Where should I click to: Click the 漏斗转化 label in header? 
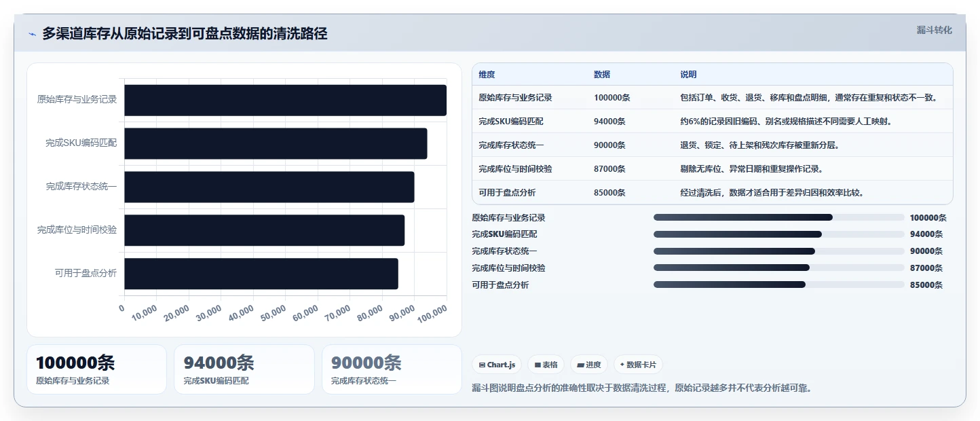(934, 31)
